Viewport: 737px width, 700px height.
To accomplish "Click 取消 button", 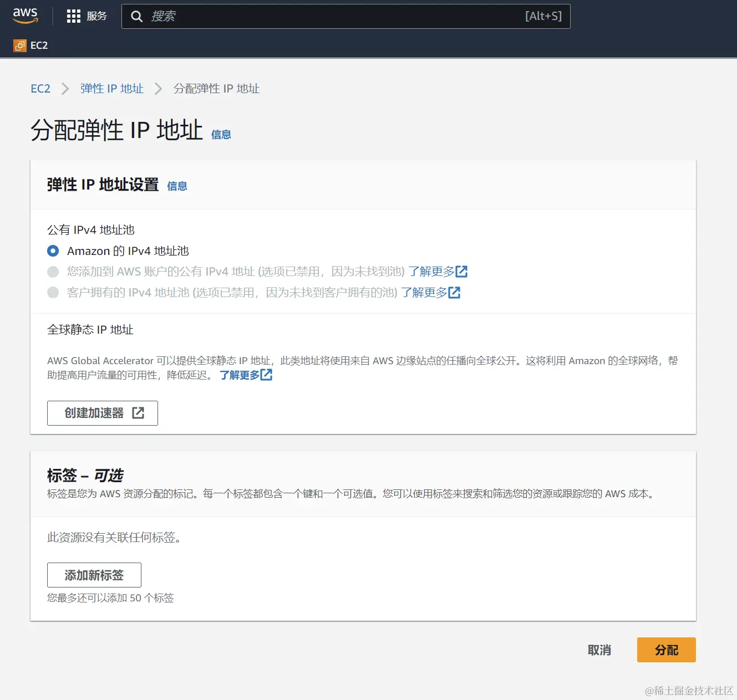I will [599, 650].
